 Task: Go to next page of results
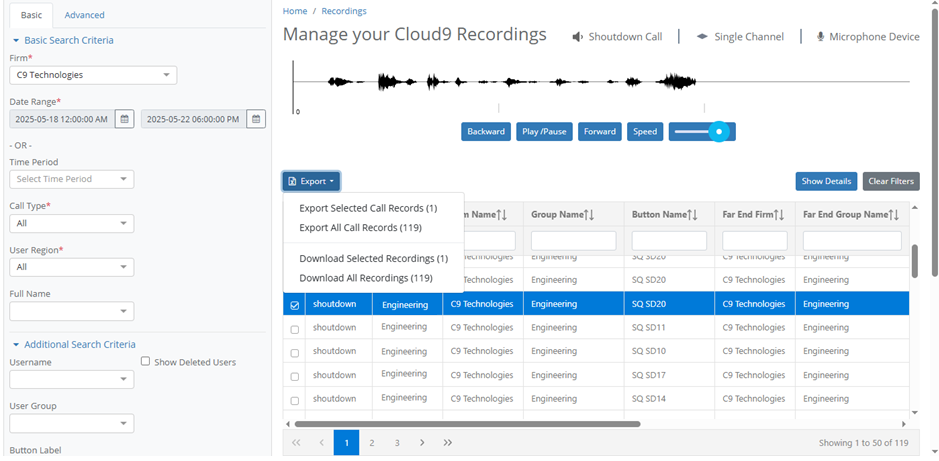pos(422,442)
